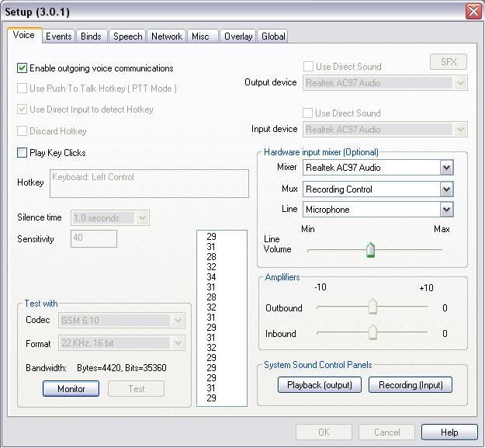The image size is (485, 448).
Task: Click the SFX button
Action: [449, 62]
